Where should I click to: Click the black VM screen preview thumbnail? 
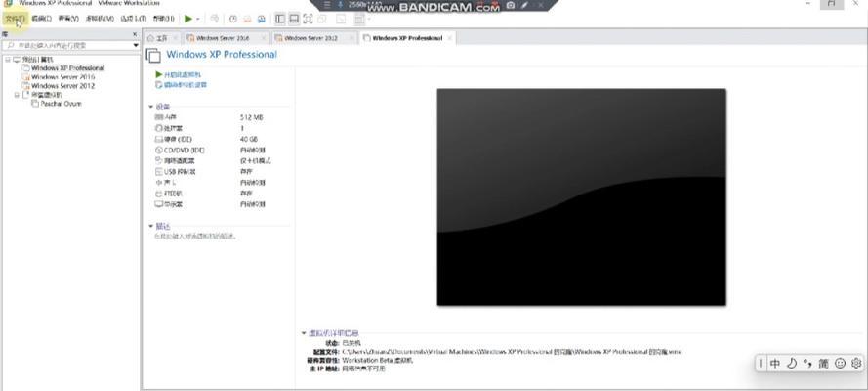click(581, 196)
